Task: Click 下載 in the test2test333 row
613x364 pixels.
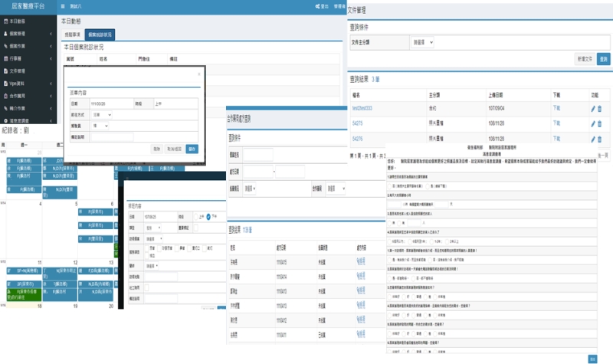Action: point(557,108)
